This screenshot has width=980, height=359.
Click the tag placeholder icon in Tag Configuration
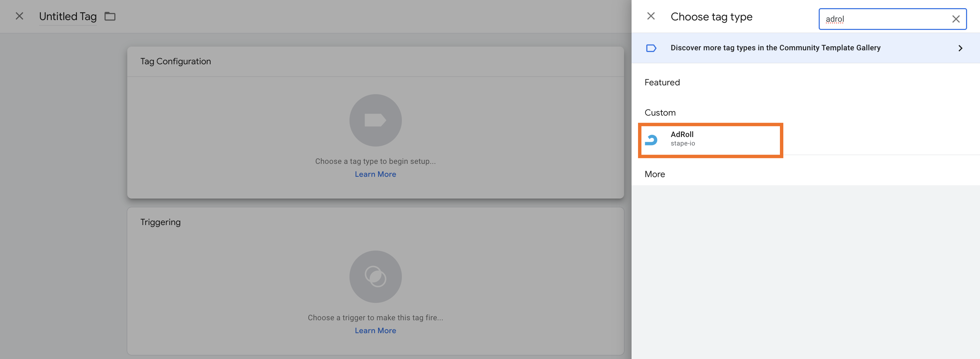click(375, 120)
